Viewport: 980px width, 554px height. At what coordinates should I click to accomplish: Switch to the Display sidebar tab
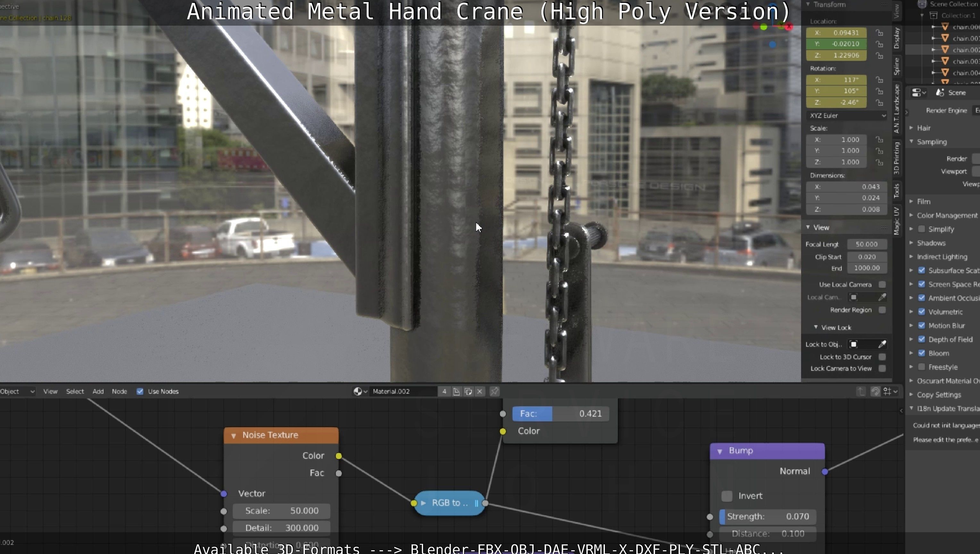(897, 38)
